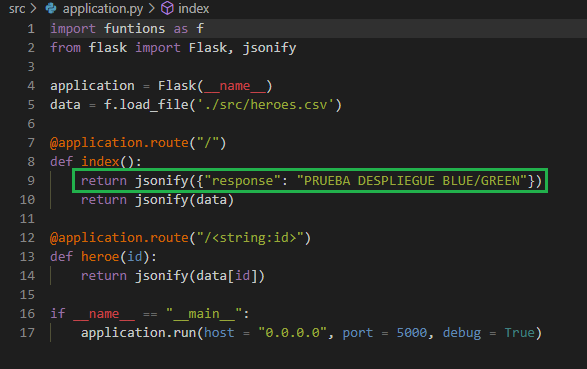587x369 pixels.
Task: Click the index symbol cube icon
Action: coord(167,8)
